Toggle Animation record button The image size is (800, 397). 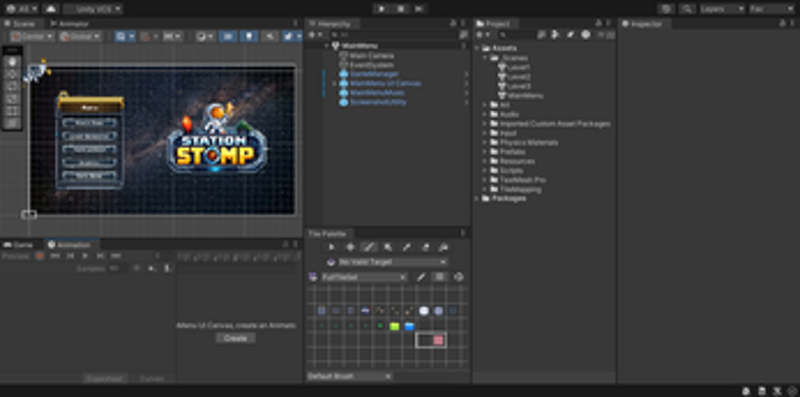pos(40,256)
